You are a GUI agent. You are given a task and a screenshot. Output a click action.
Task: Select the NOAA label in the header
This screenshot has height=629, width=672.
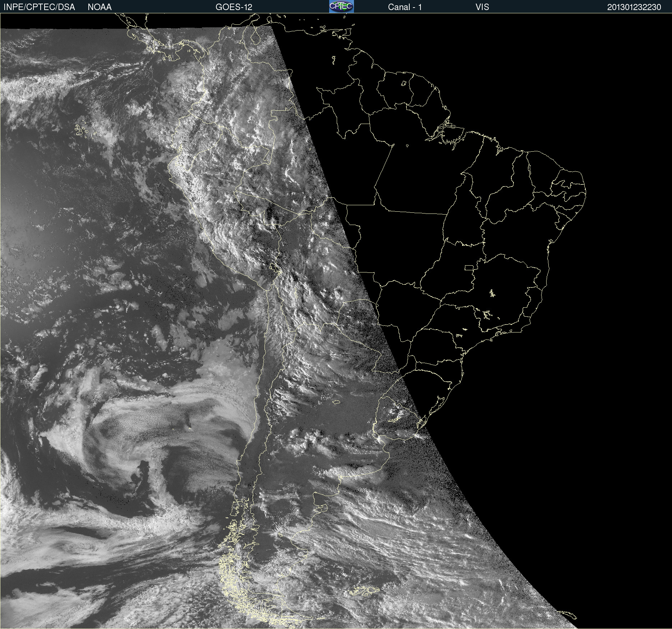point(100,7)
